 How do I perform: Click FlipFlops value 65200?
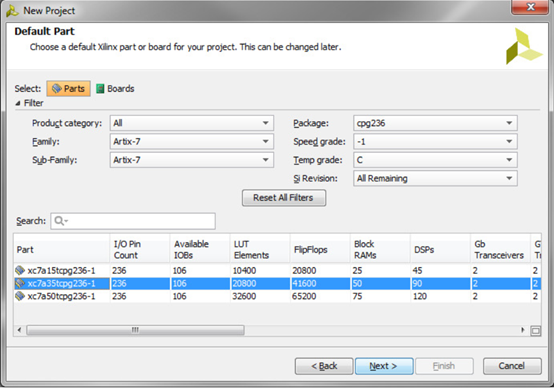pos(304,296)
